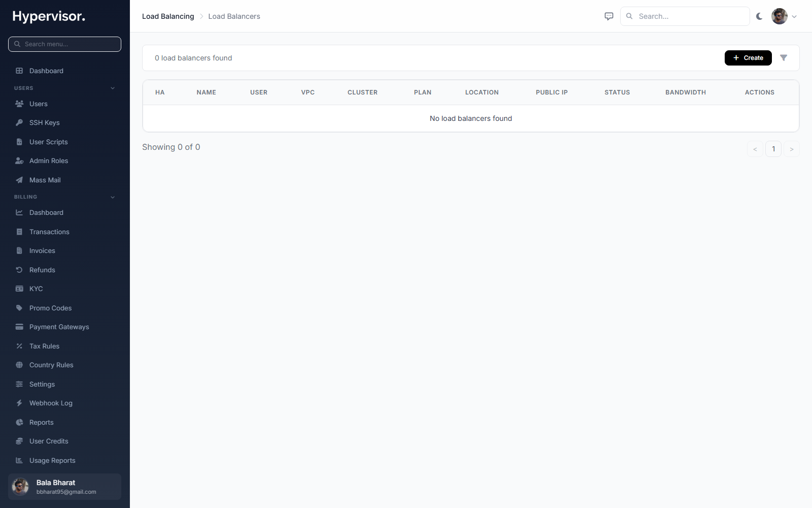Viewport: 812px width, 508px height.
Task: Click the BANDWIDTH column header
Action: pos(686,92)
